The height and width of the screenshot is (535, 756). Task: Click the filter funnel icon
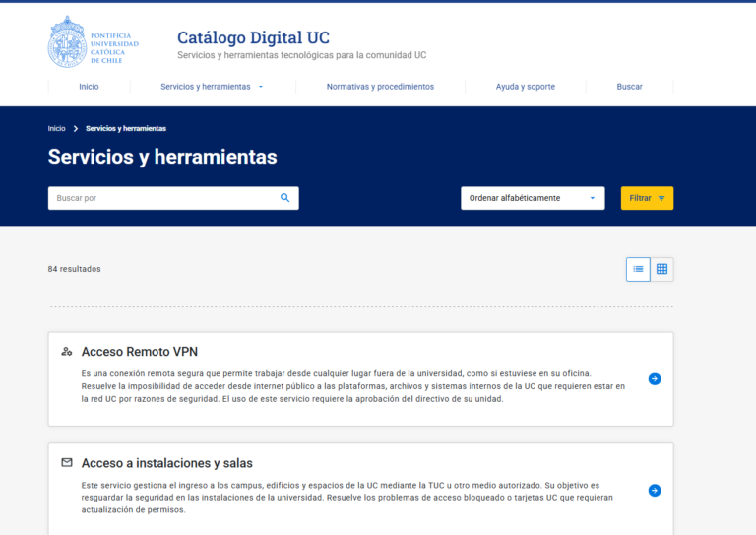tap(661, 198)
